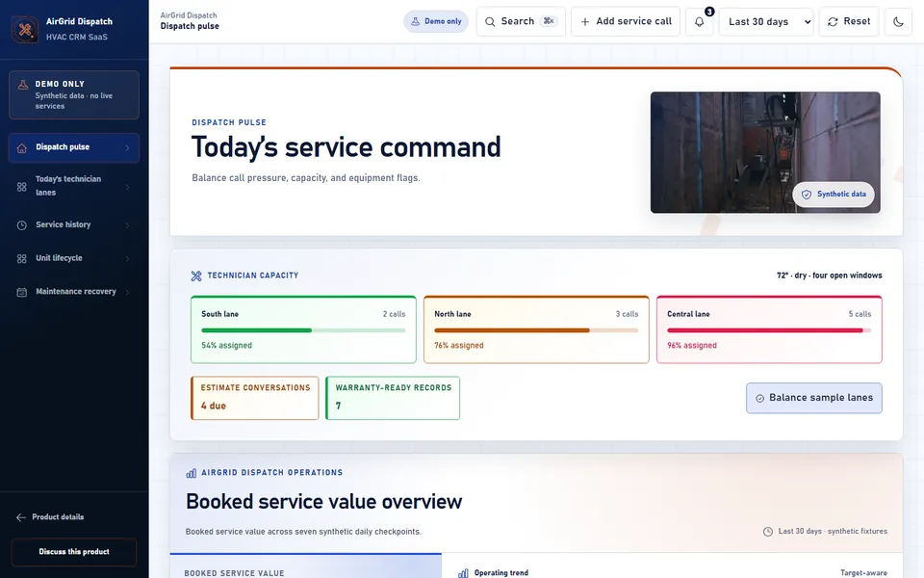
Task: Expand Today's technician lanes chevron
Action: click(x=127, y=187)
